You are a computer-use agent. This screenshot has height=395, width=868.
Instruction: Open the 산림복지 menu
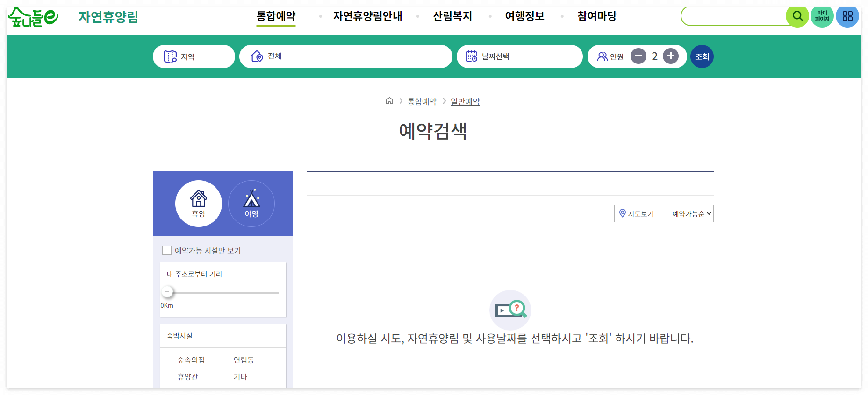point(452,16)
